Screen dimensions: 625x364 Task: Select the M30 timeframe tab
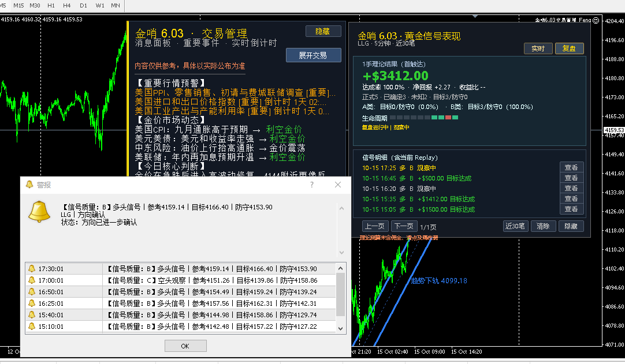click(35, 6)
